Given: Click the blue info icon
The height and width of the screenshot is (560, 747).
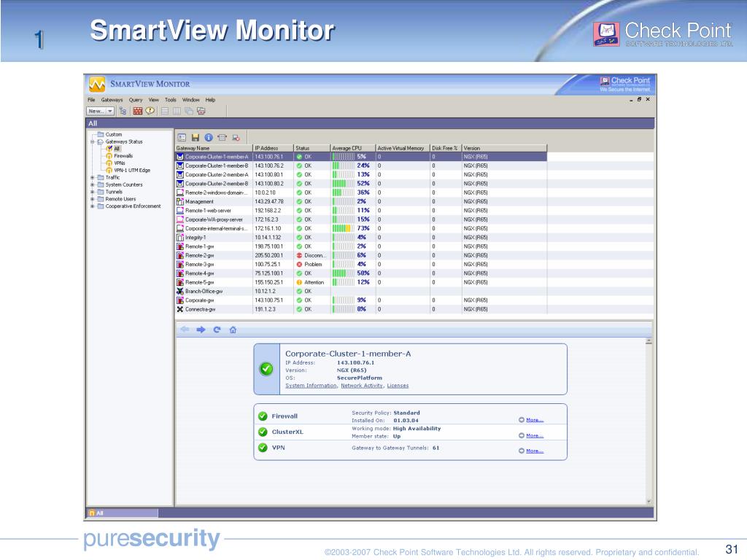Looking at the screenshot, I should coord(209,138).
